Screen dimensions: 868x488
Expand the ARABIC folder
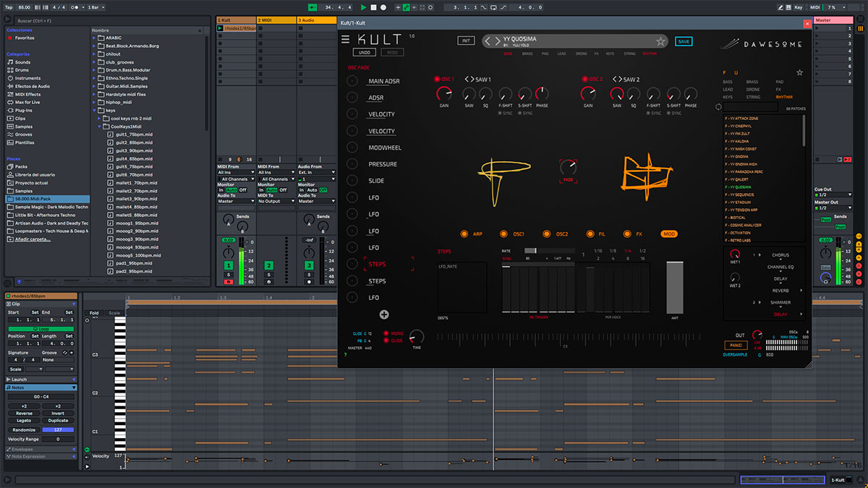pos(94,38)
